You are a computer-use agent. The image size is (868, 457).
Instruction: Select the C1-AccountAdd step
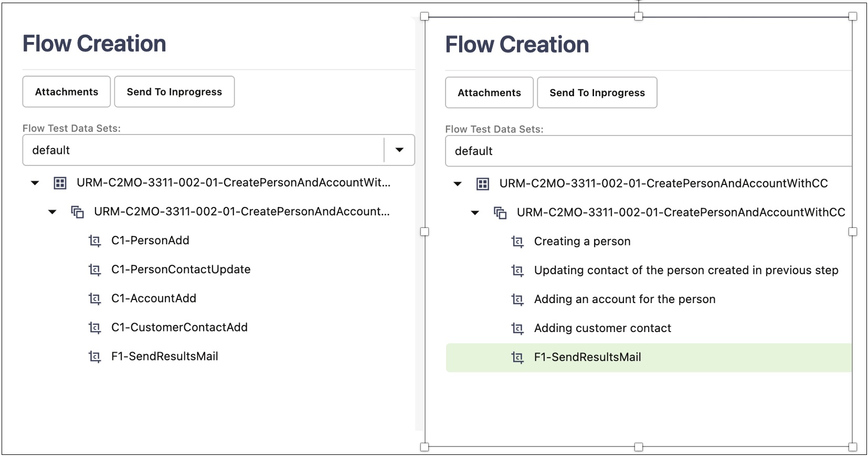click(x=154, y=298)
